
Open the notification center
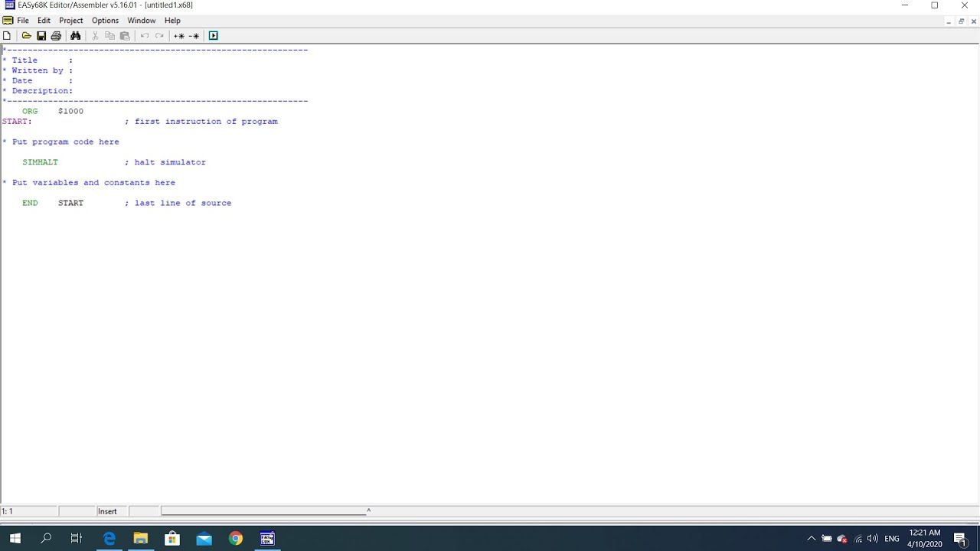[x=960, y=539]
